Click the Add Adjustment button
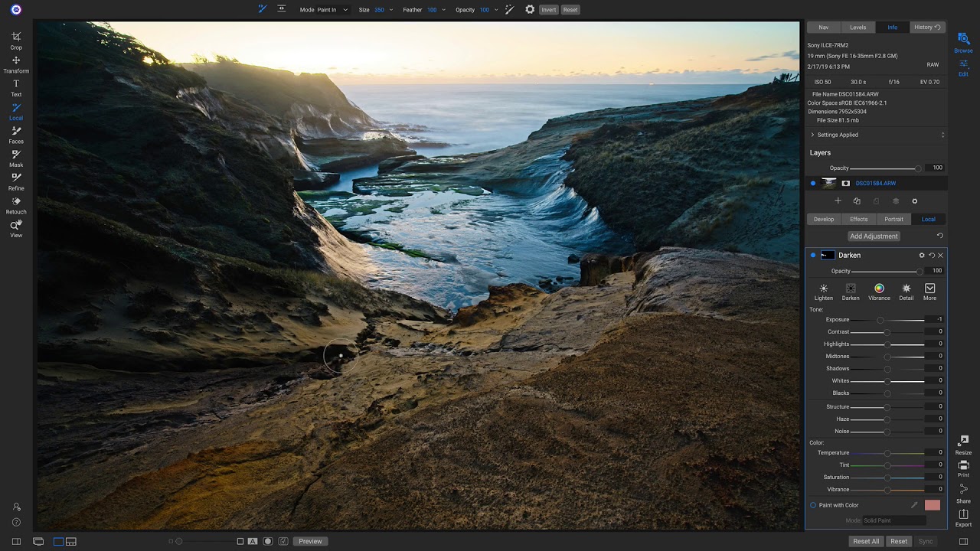980x551 pixels. pyautogui.click(x=874, y=236)
